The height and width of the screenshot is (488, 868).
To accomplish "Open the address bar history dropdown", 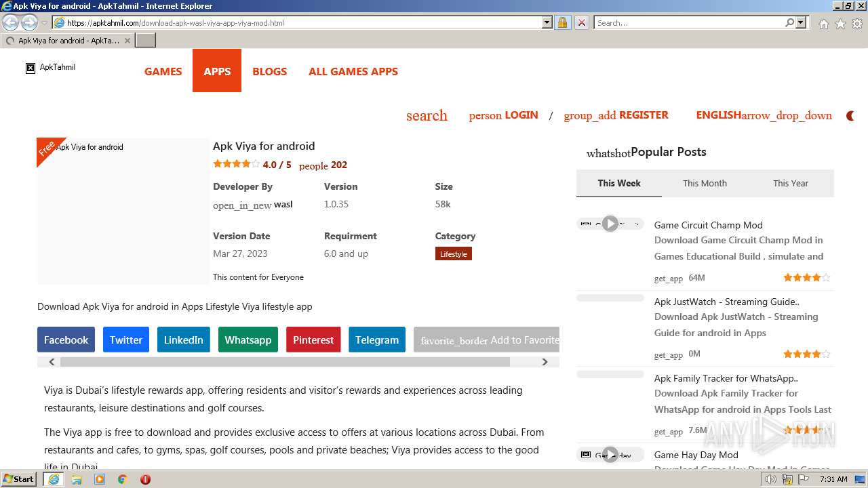I will [x=547, y=22].
